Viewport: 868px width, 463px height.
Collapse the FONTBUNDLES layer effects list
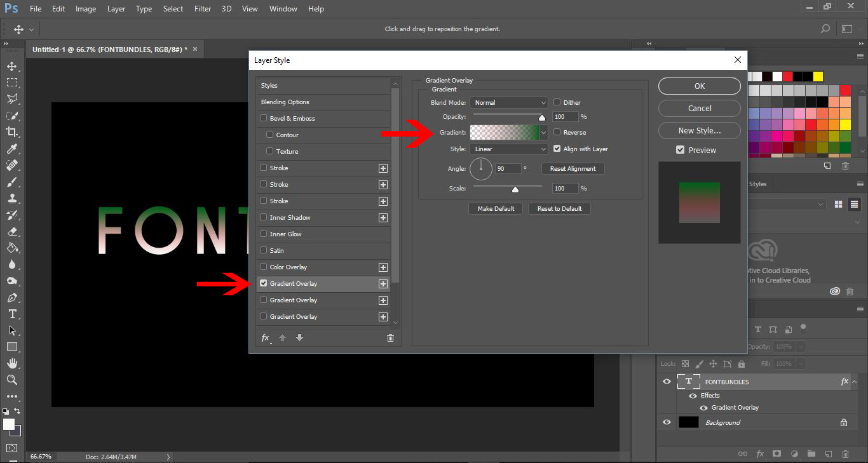855,382
